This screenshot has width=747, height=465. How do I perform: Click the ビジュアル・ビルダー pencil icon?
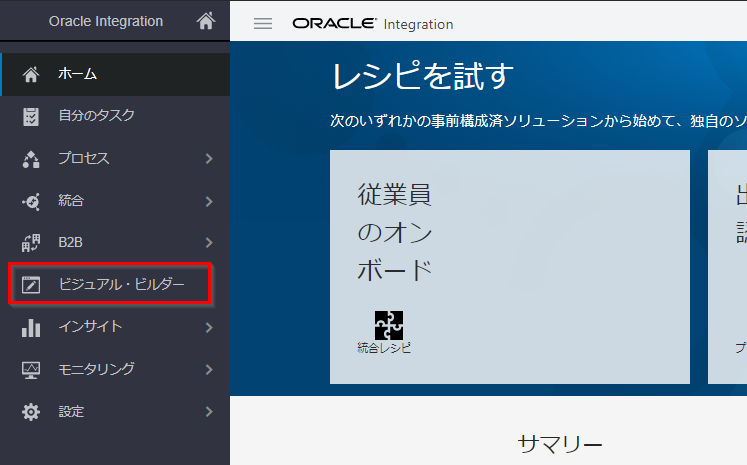[31, 285]
